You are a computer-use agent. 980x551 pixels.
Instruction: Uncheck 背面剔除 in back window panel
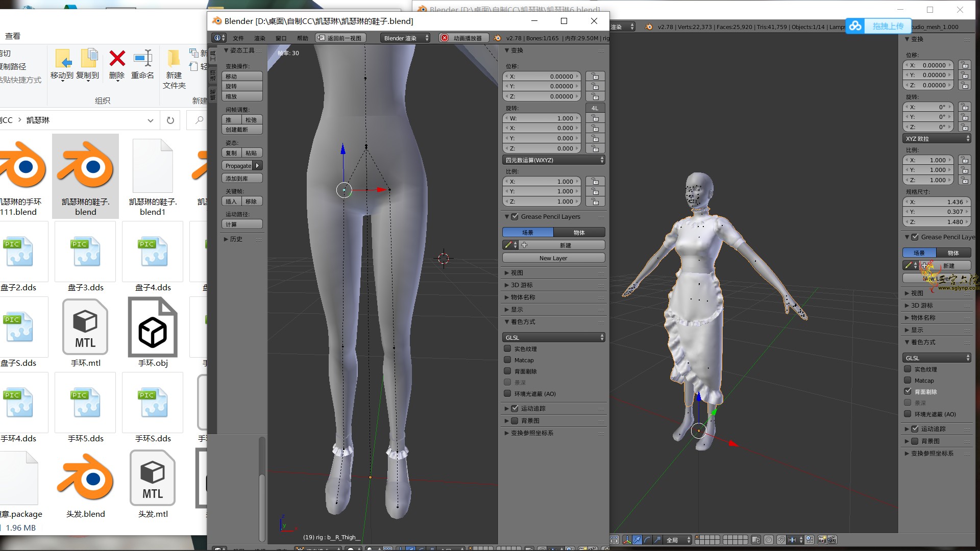[908, 391]
